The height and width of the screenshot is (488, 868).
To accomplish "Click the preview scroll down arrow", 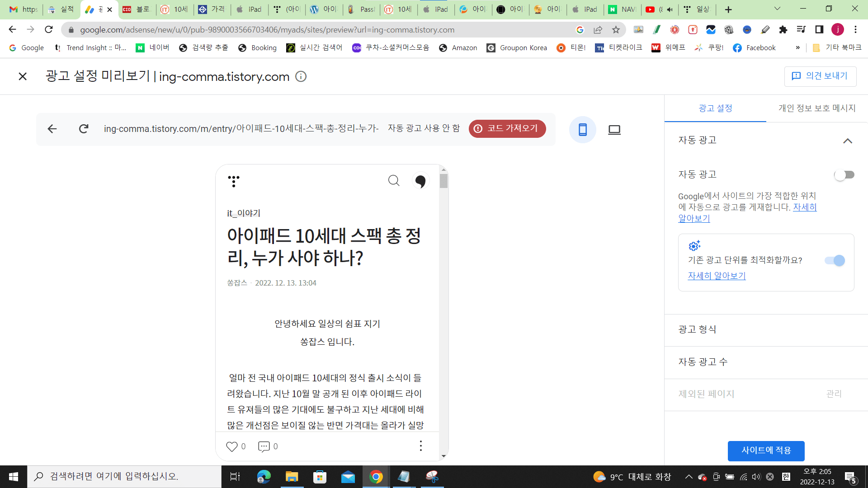I will coord(443,456).
